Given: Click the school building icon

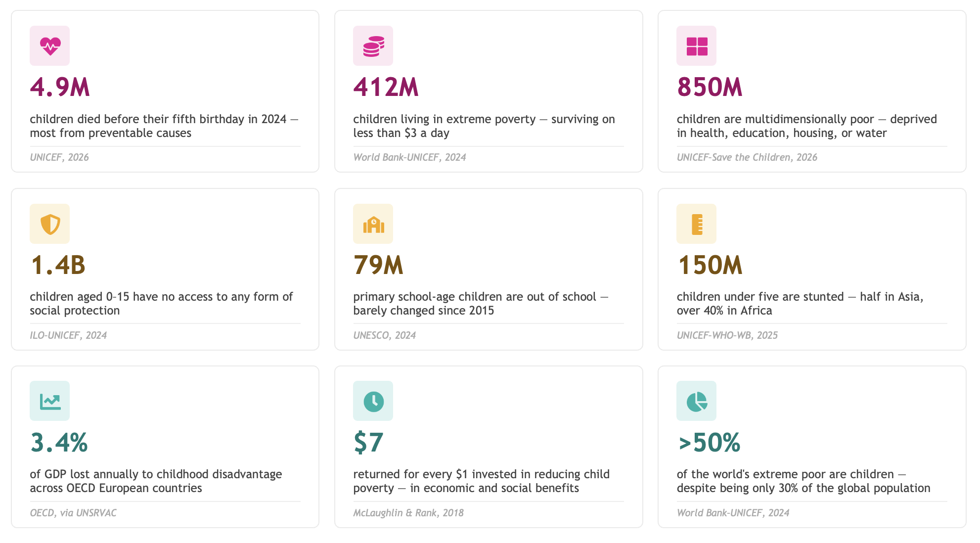Looking at the screenshot, I should (x=373, y=224).
